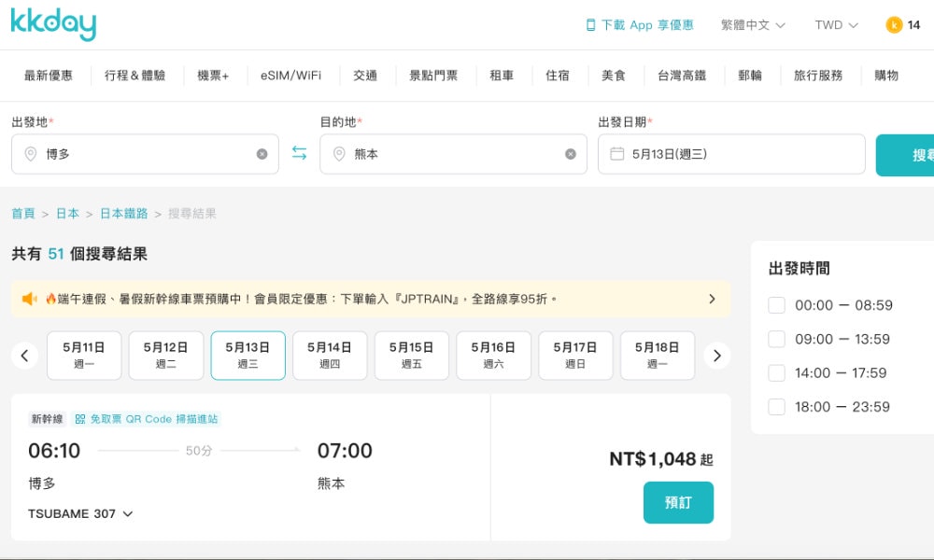Select the 5月16日 週六 date tab
Screen dimensions: 934x560
click(x=494, y=356)
